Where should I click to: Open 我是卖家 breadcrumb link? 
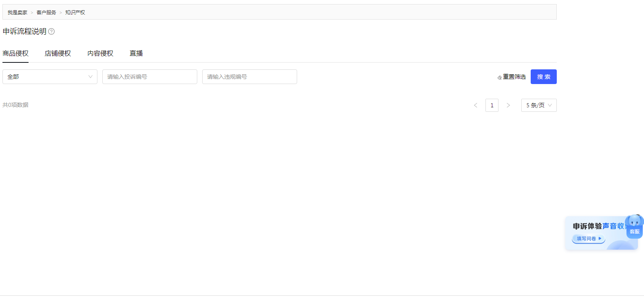(x=17, y=13)
